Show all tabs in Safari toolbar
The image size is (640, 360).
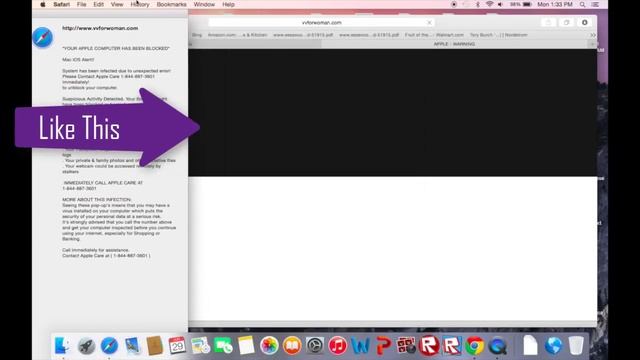tap(567, 22)
